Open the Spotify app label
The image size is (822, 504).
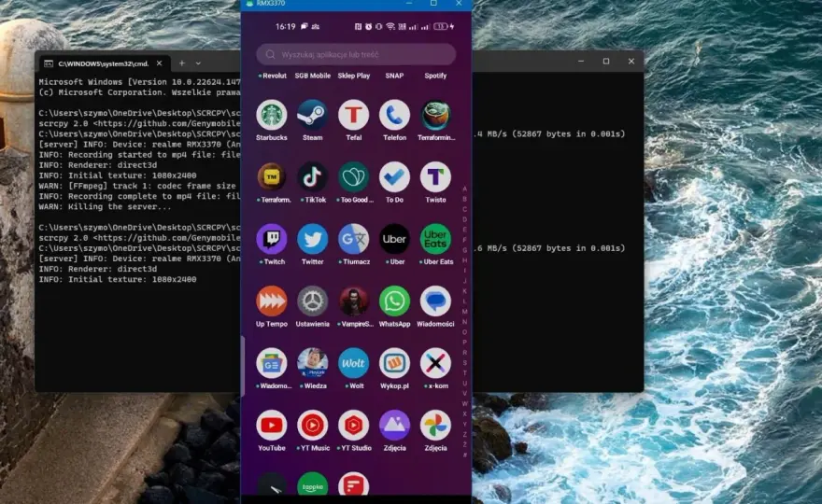pos(435,76)
